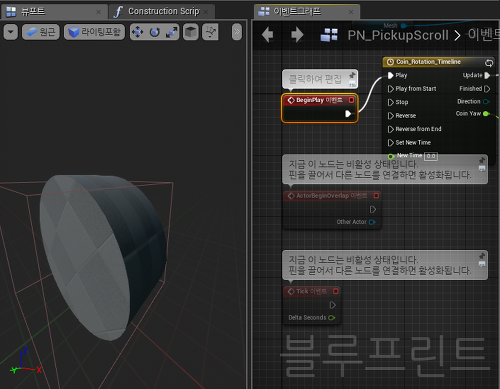Close the 이벤트그래프 tab
Screen dimensions: 500x389
tap(351, 12)
